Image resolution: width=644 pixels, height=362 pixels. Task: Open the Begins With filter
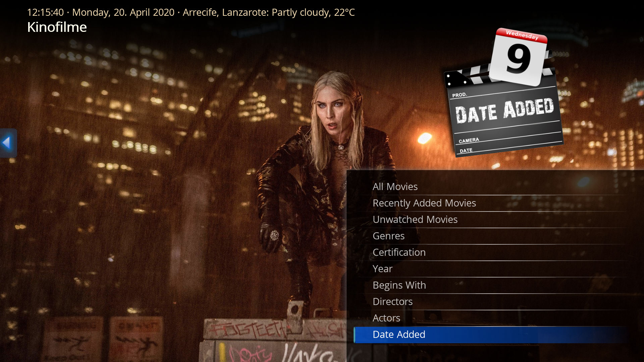[x=399, y=285]
